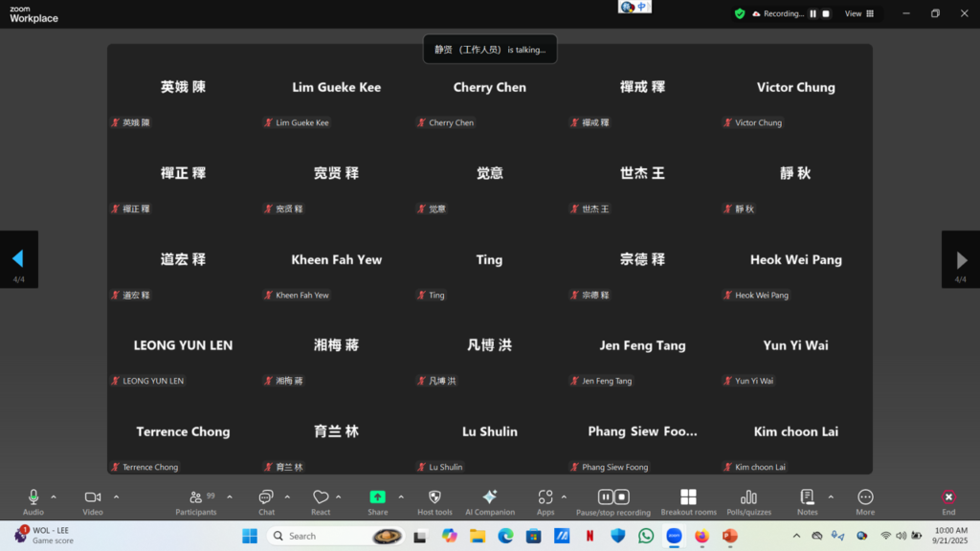The image size is (980, 551).
Task: Click the green Share screen icon
Action: coord(378,497)
